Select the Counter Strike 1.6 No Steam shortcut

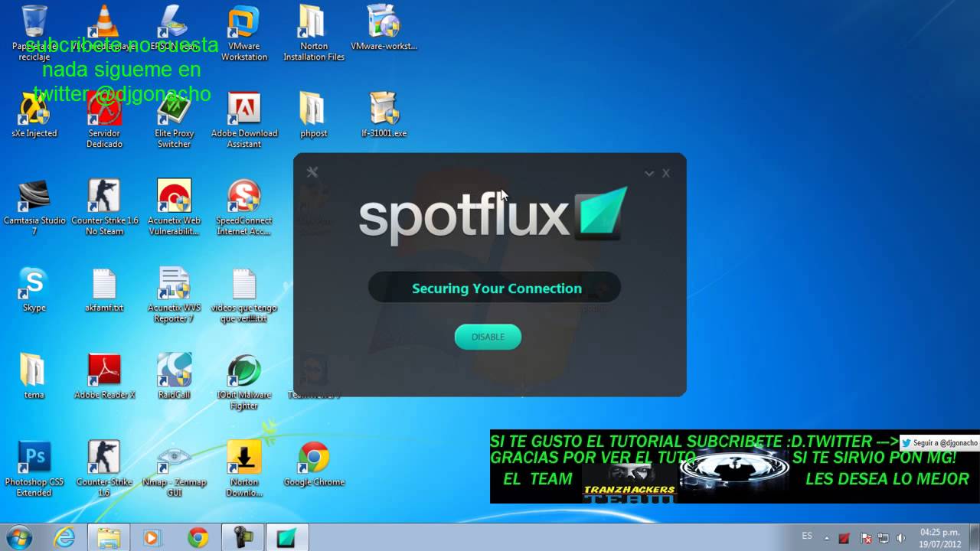tap(104, 207)
